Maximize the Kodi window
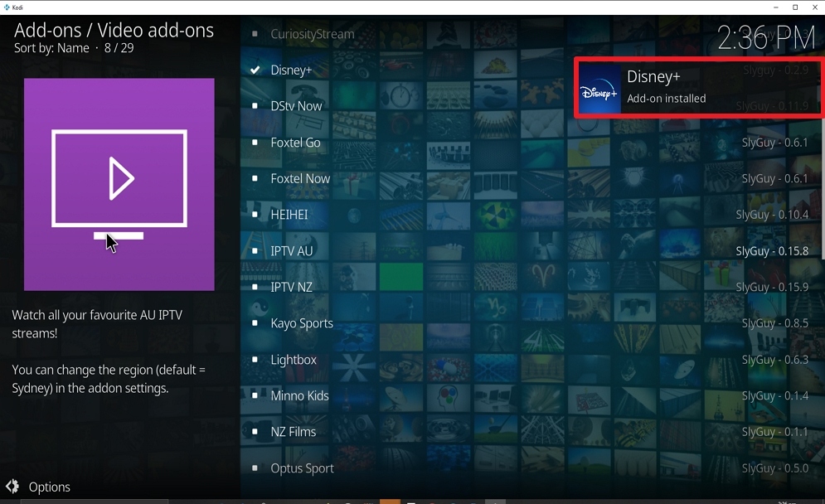 795,7
